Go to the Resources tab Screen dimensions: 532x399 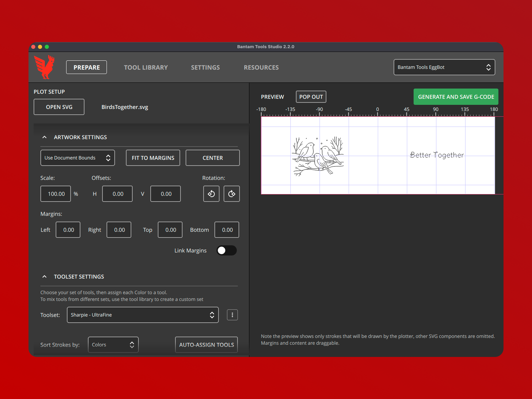click(x=261, y=68)
